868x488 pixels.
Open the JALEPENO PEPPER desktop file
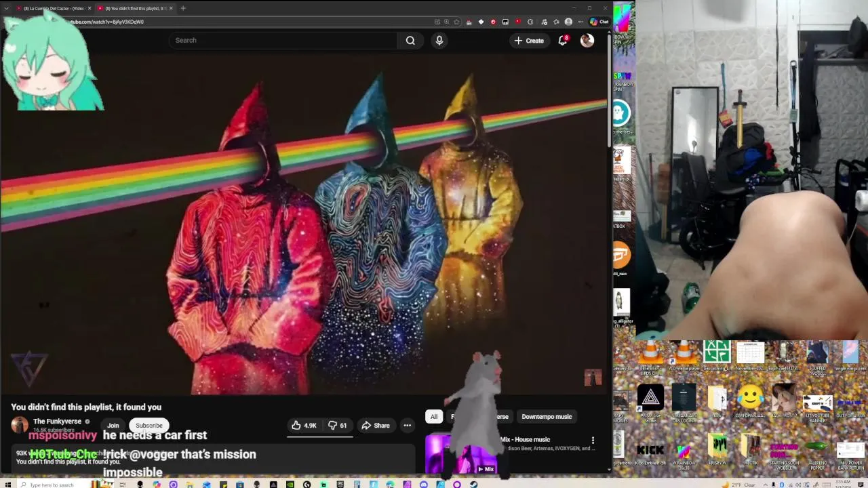(x=817, y=454)
